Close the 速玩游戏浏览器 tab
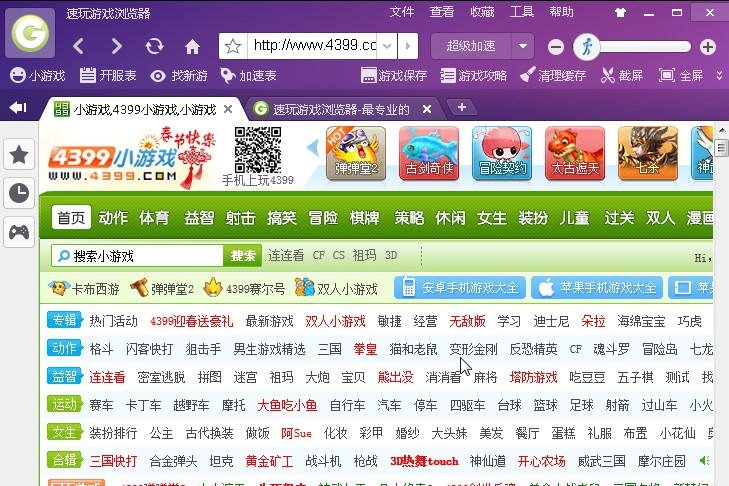Screen dimensions: 729x486 [x=427, y=109]
